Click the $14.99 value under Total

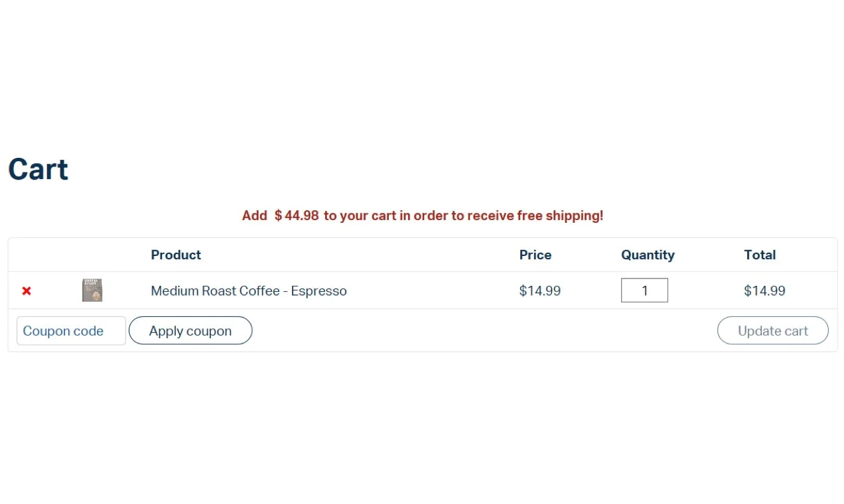(x=764, y=290)
